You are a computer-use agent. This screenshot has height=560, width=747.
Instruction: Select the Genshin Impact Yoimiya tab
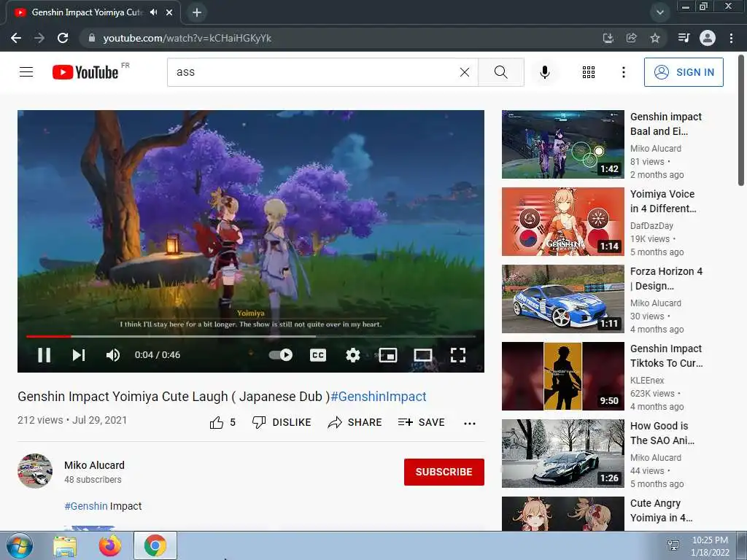tap(93, 12)
